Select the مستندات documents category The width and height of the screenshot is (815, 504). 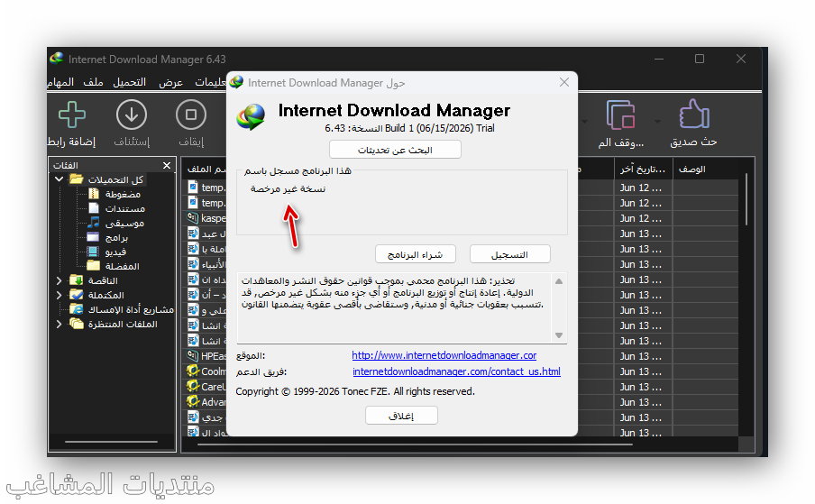tap(125, 208)
